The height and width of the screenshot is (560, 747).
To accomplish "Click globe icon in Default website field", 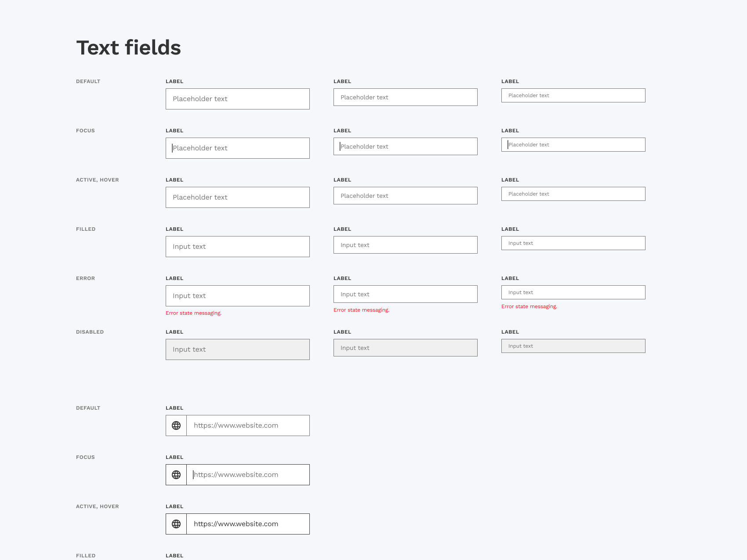I will click(x=176, y=425).
